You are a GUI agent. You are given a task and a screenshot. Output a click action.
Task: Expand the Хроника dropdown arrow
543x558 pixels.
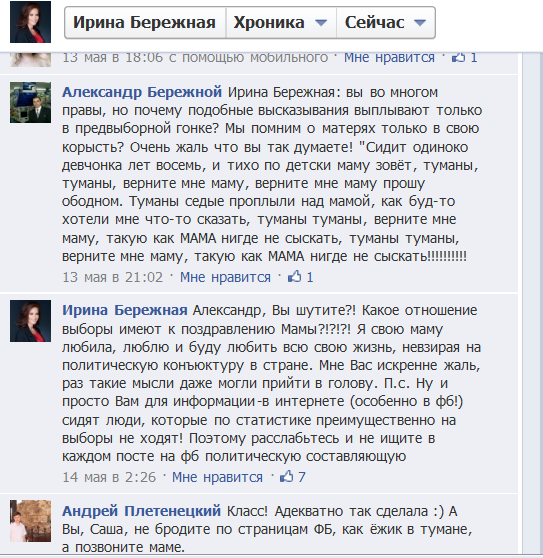(x=321, y=23)
